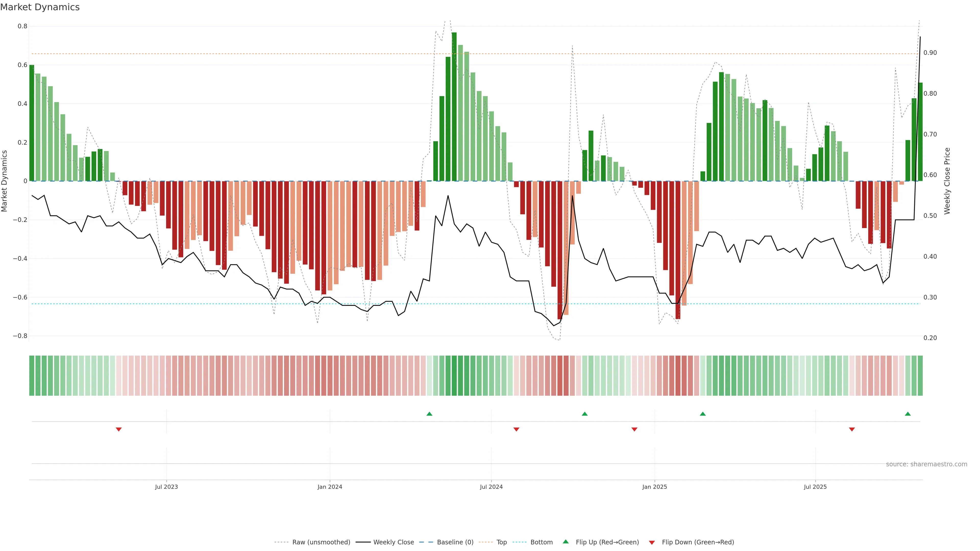Click the Market Dynamics chart title
980x551 pixels.
point(40,7)
